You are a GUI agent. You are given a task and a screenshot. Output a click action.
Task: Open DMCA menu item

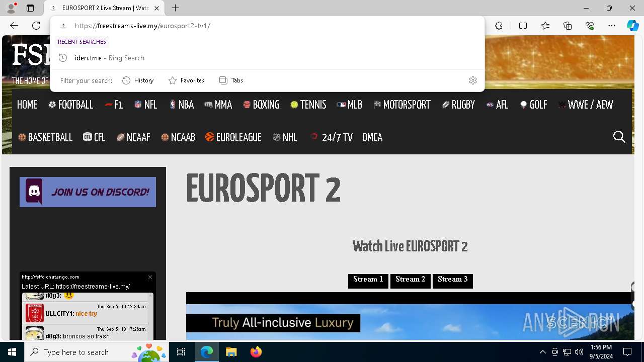373,137
